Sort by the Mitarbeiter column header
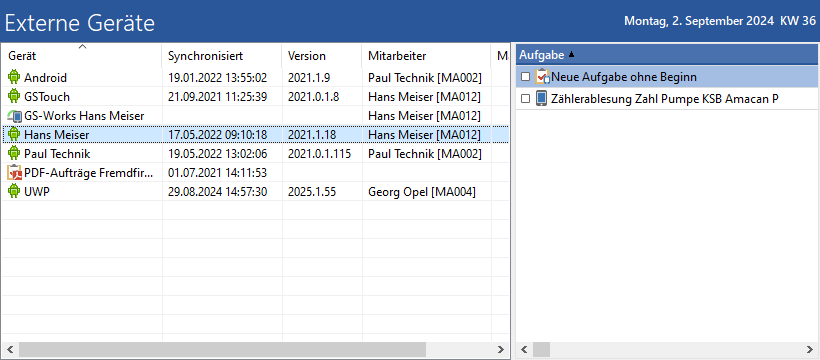 click(426, 55)
